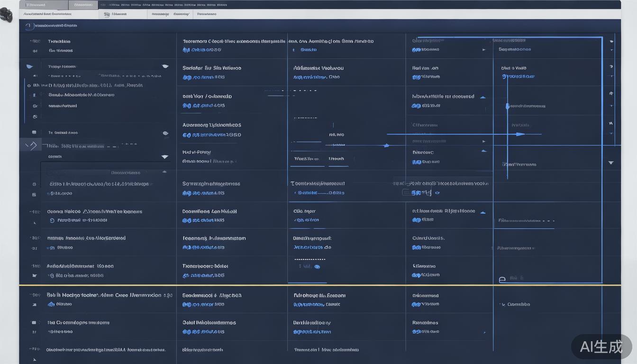
Task: Switch to the first light-gray tab at top-left
Action: [44, 5]
